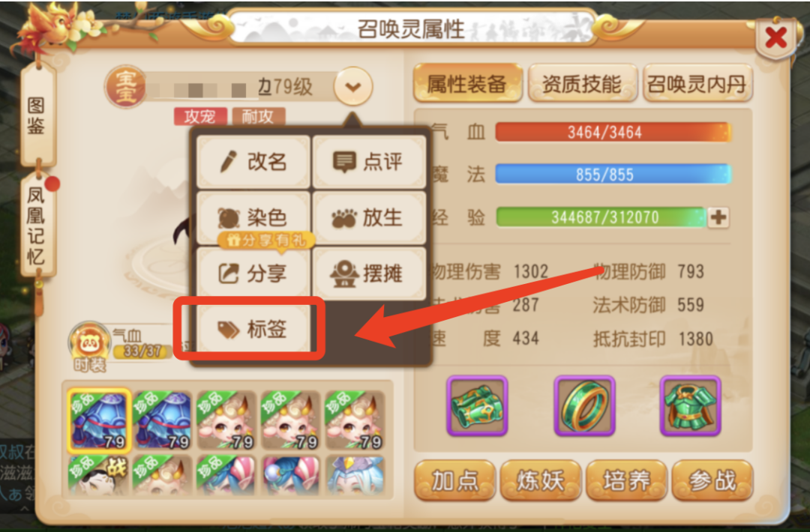Open the 时装 costume panda icon
This screenshot has height=532, width=810.
pyautogui.click(x=90, y=346)
